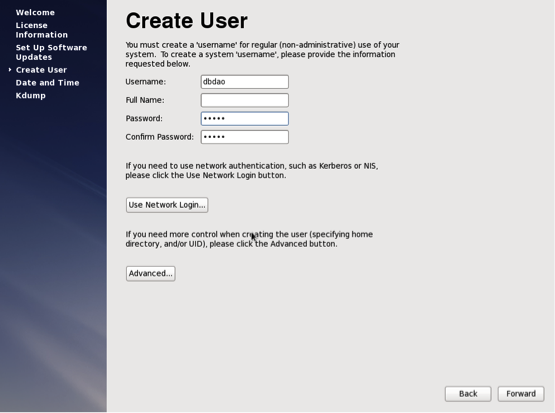Focus the Full Name text box
This screenshot has width=555, height=413.
pos(245,100)
